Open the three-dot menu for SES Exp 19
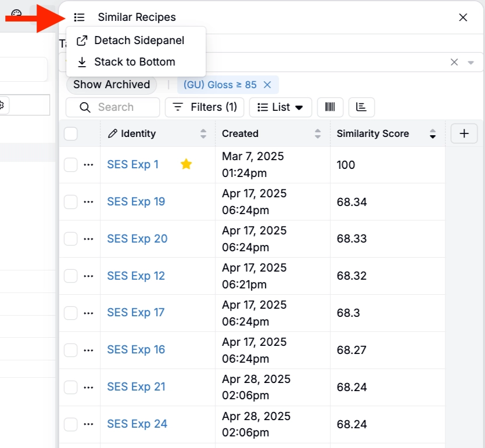 (88, 202)
